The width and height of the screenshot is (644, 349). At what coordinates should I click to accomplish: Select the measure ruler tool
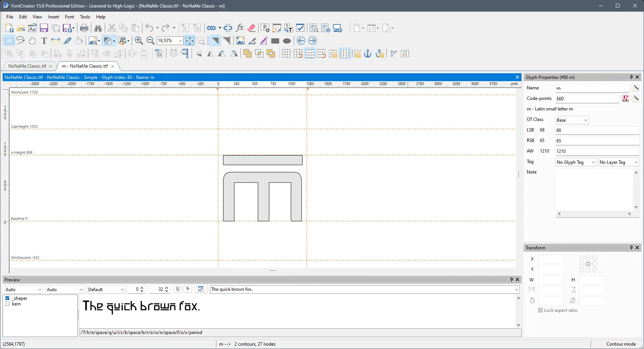(56, 41)
